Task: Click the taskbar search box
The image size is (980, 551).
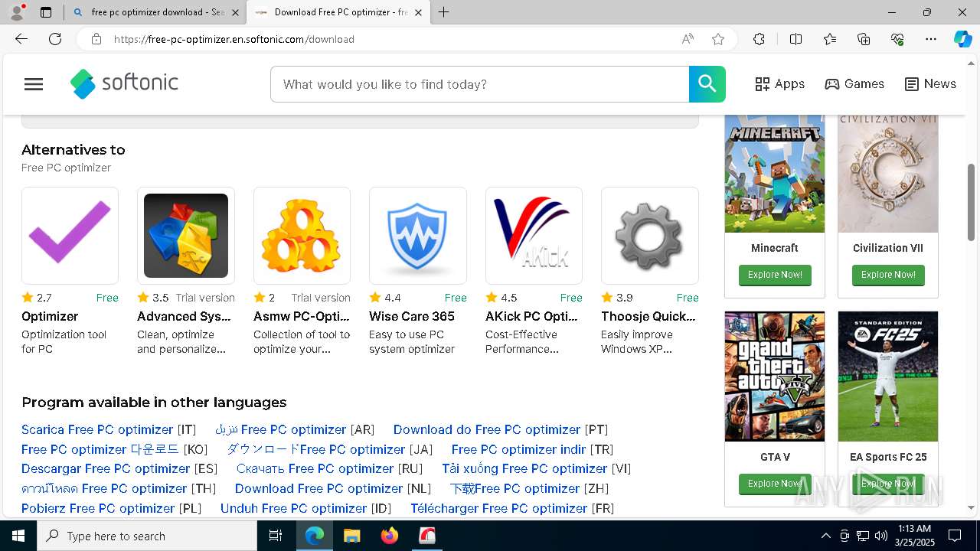Action: point(147,536)
